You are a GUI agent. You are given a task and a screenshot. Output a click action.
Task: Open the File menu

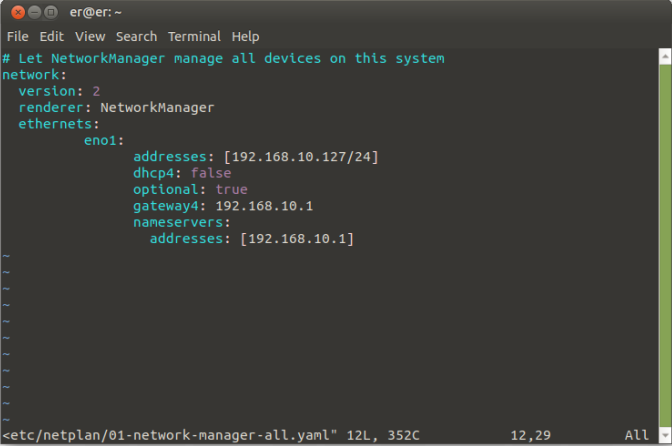click(17, 36)
